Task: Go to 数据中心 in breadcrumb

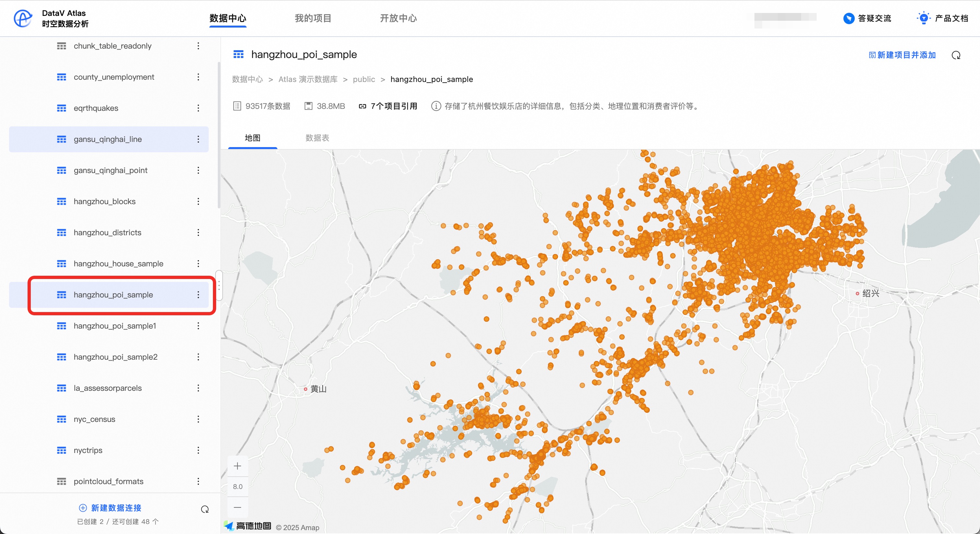Action: (248, 79)
